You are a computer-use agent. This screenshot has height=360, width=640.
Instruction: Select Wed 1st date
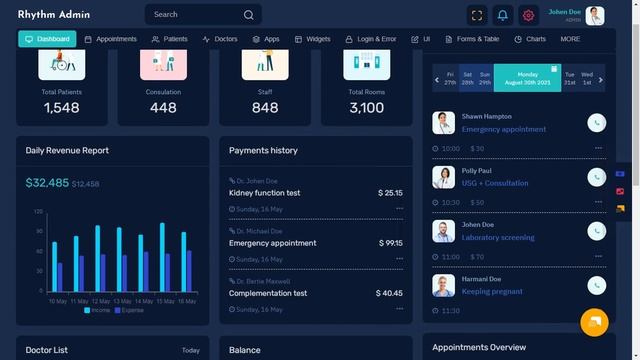coord(587,78)
